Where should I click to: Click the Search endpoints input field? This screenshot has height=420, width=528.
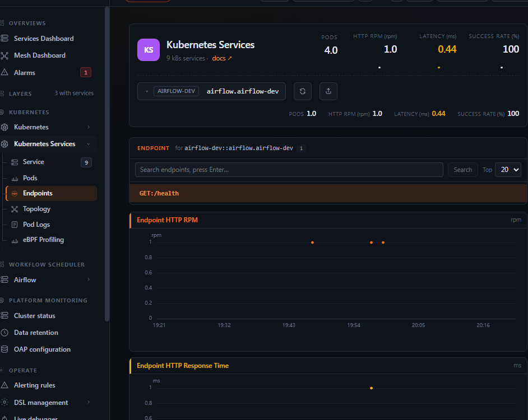coord(289,170)
